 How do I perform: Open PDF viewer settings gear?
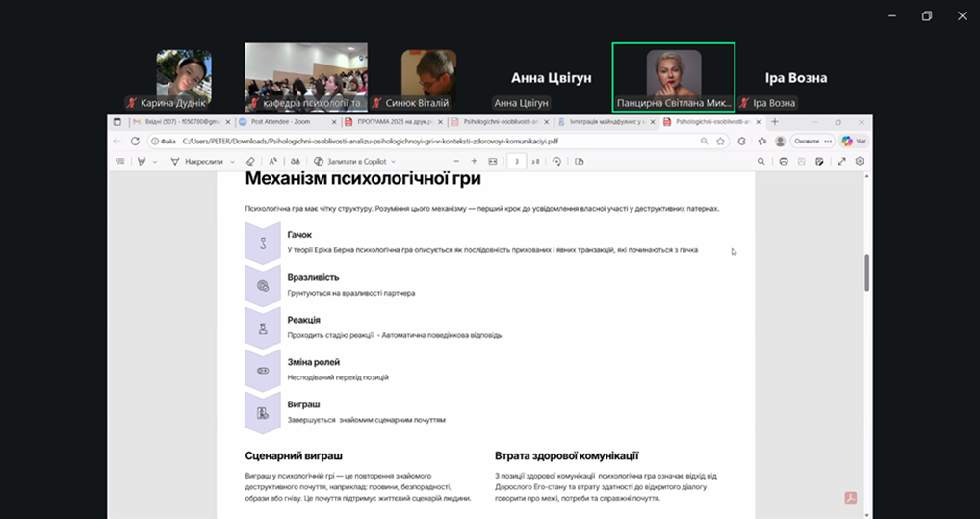860,162
